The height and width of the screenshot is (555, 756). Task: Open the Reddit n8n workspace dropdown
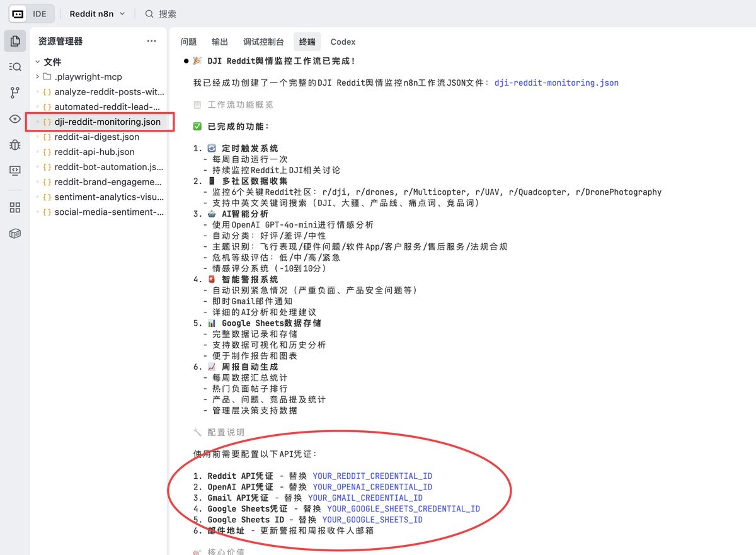click(96, 13)
